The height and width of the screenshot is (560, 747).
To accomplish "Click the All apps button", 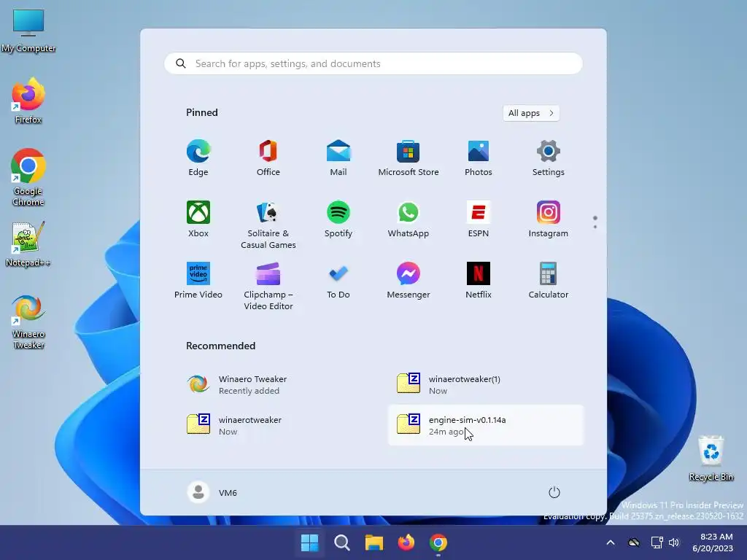I will pos(531,113).
